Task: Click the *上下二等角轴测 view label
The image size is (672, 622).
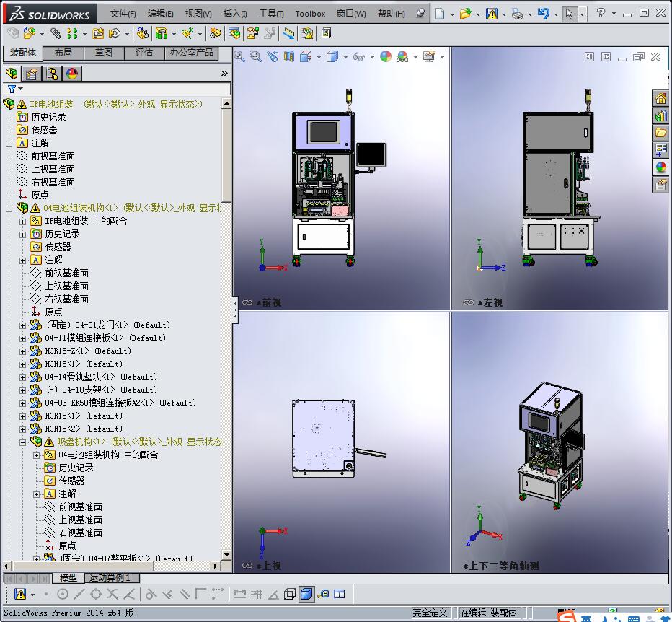Action: pyautogui.click(x=500, y=566)
